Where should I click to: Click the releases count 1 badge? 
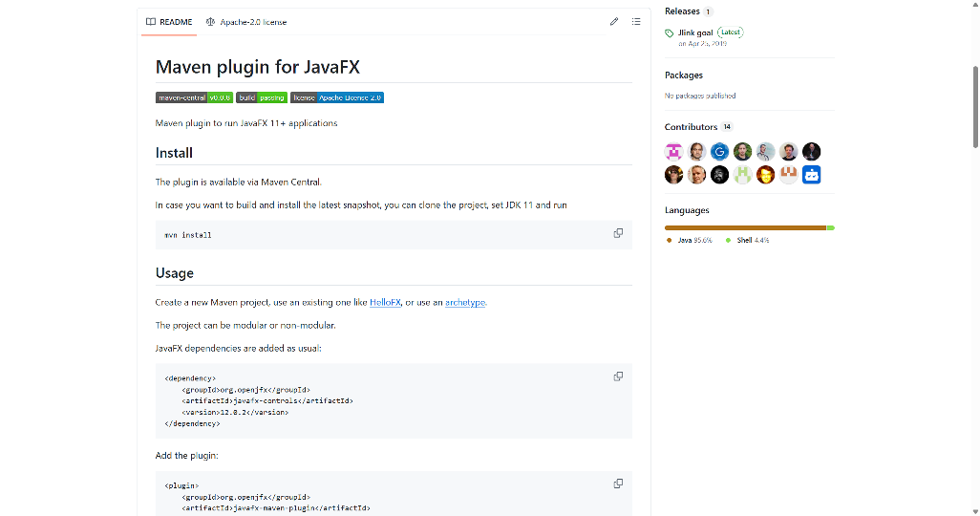(x=708, y=11)
